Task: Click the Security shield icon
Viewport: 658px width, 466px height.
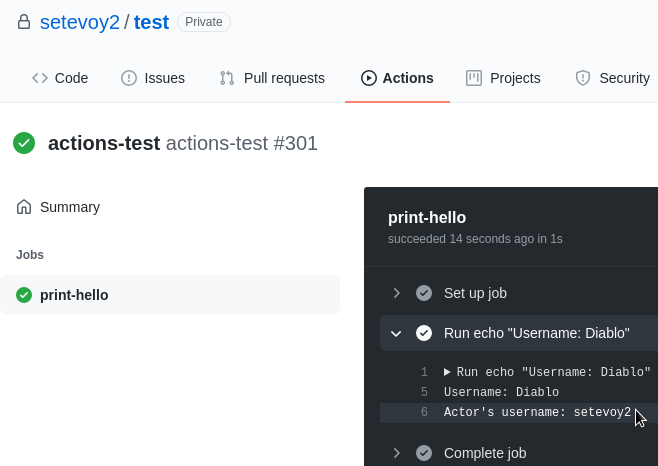Action: [583, 78]
